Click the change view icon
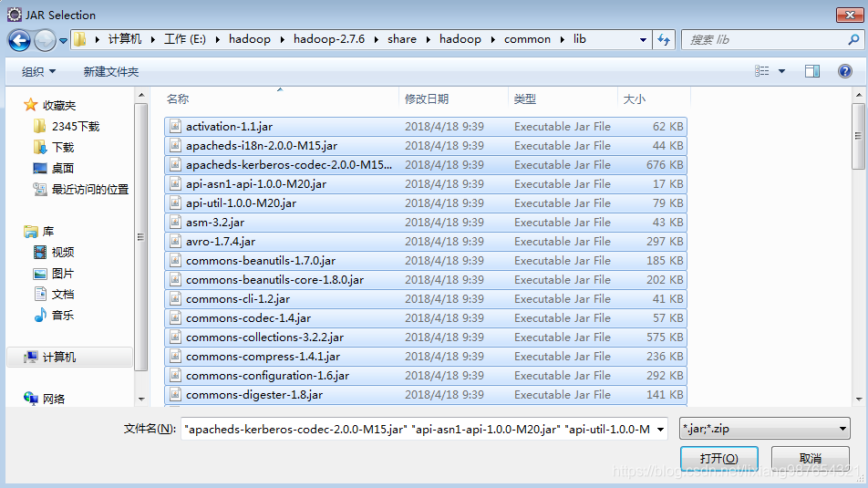Viewport: 868px width, 488px height. 761,71
